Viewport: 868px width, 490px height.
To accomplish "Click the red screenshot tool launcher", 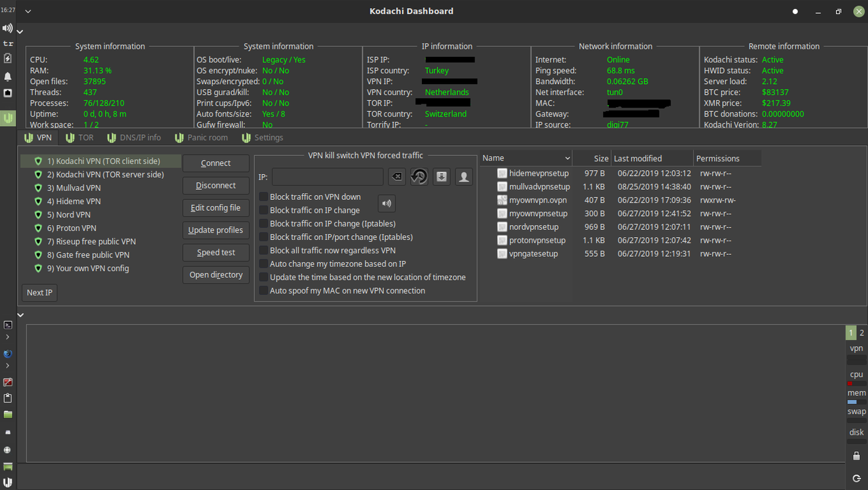I will 7,382.
